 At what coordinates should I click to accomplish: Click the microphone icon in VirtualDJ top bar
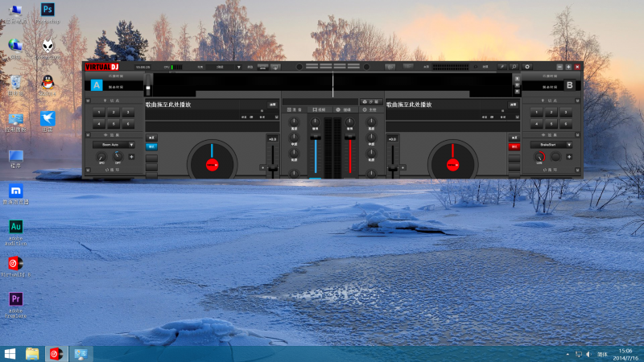click(x=502, y=67)
